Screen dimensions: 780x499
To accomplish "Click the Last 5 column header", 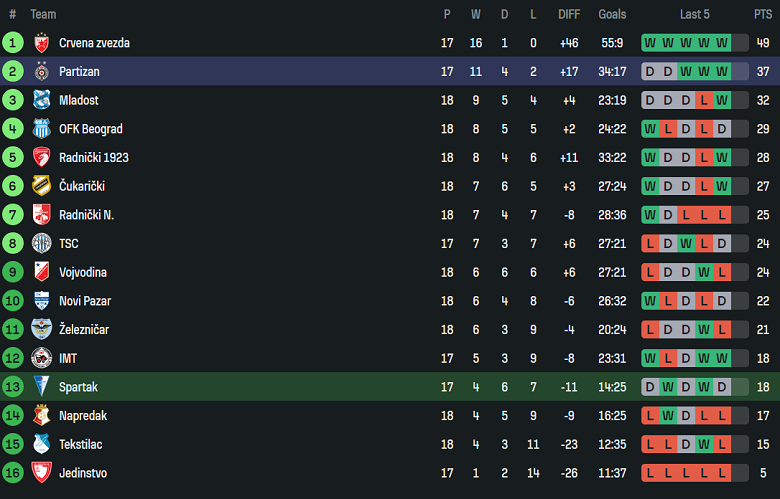I will click(695, 14).
